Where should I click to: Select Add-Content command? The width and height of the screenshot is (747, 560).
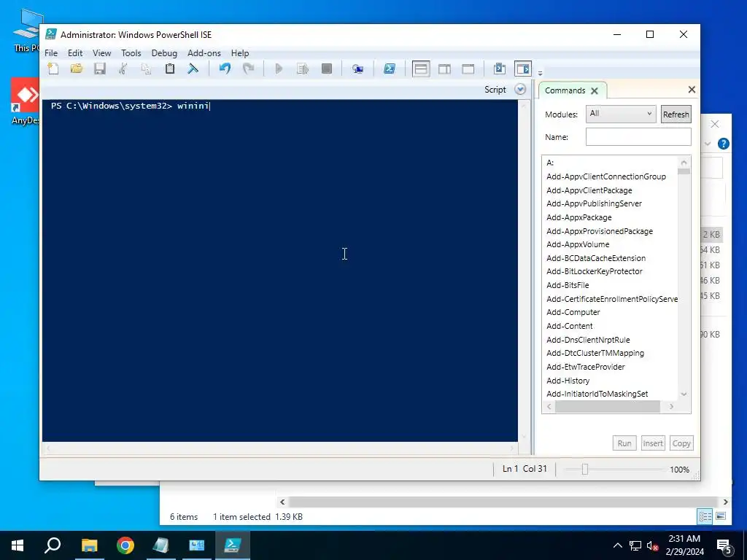click(x=569, y=326)
